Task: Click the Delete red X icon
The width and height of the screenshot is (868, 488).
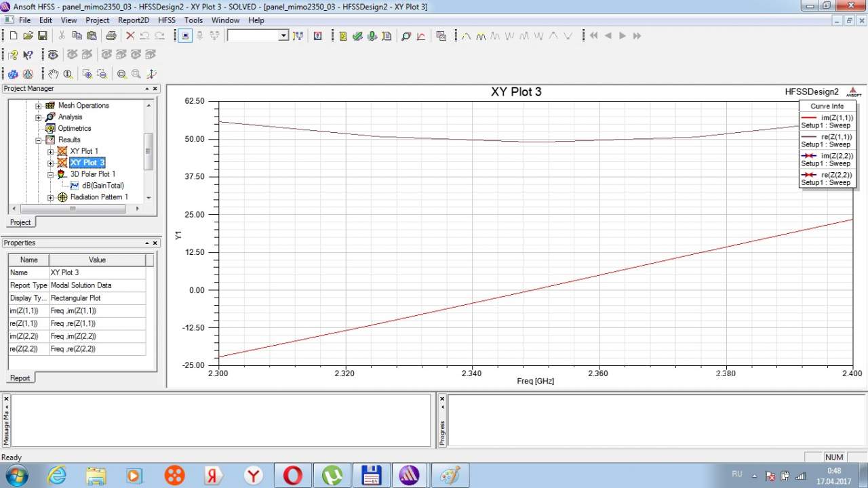Action: click(130, 36)
